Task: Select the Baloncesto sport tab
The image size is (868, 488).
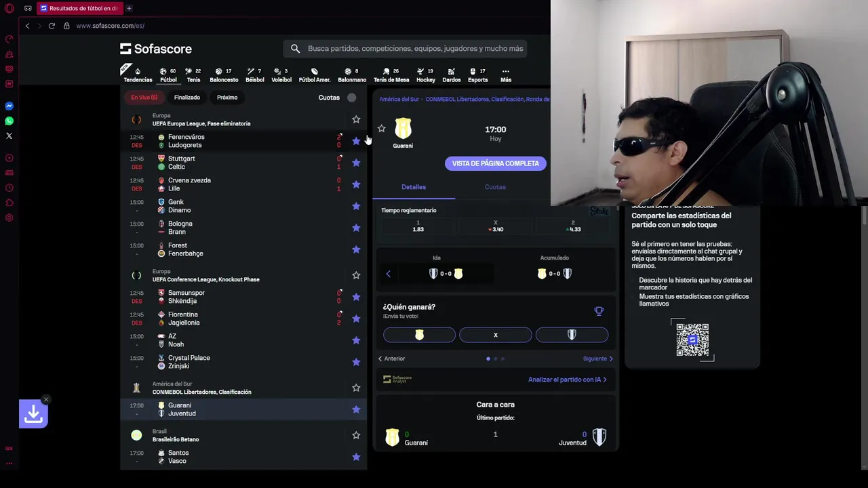Action: tap(224, 75)
